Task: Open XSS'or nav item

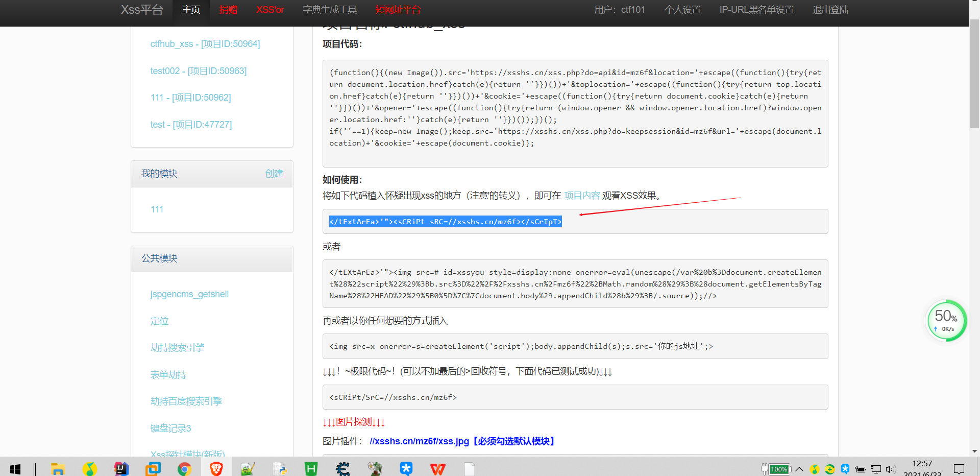Action: 270,10
